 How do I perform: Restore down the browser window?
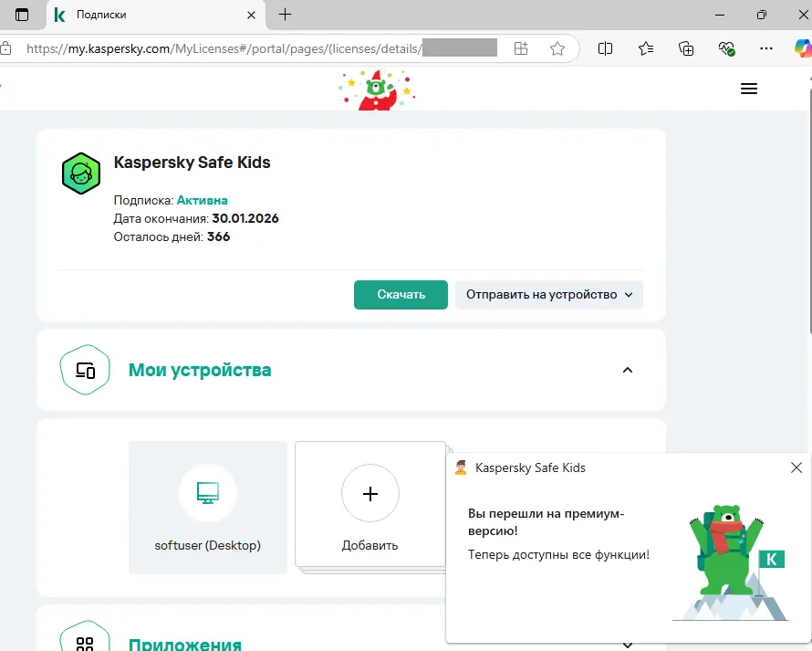click(x=761, y=15)
